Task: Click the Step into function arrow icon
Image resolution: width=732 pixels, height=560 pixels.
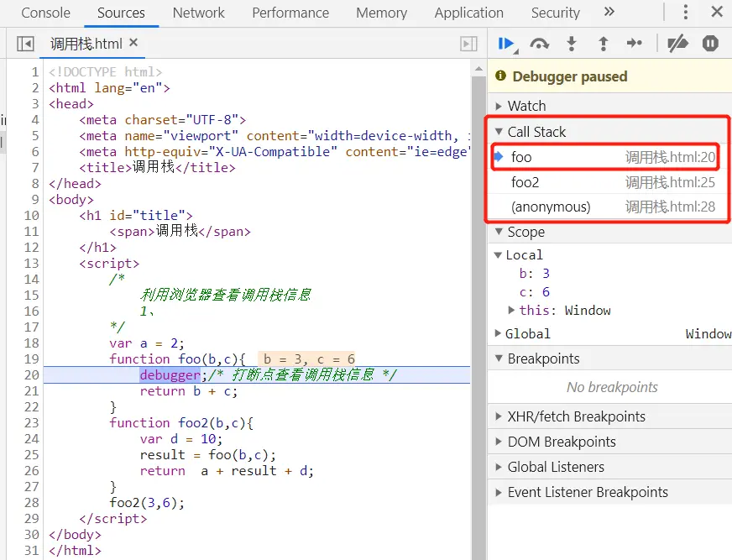Action: point(572,44)
